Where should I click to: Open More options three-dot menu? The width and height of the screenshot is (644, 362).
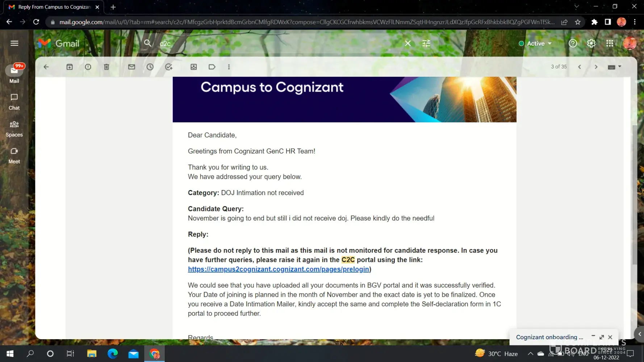tap(229, 67)
